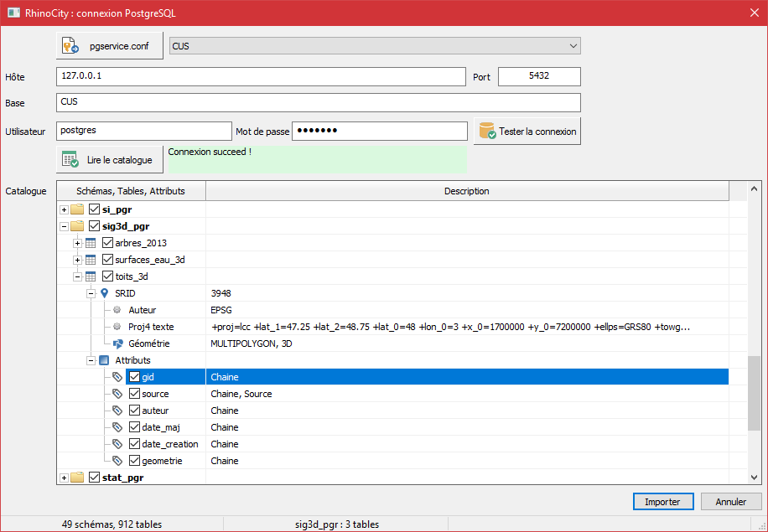
Task: Click the folder icon of si_pgr
Action: pos(77,209)
